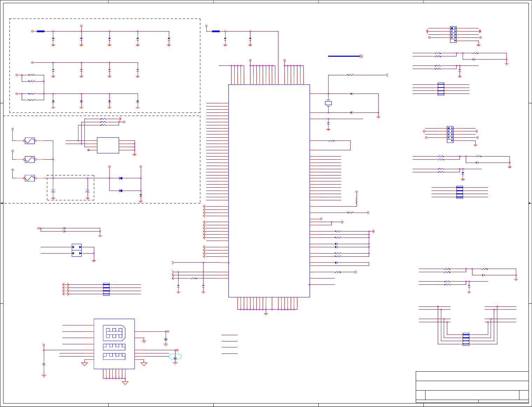Screen dimensions: 532x407
Task: Click the upper ten-pin header connector
Action: coord(453,34)
